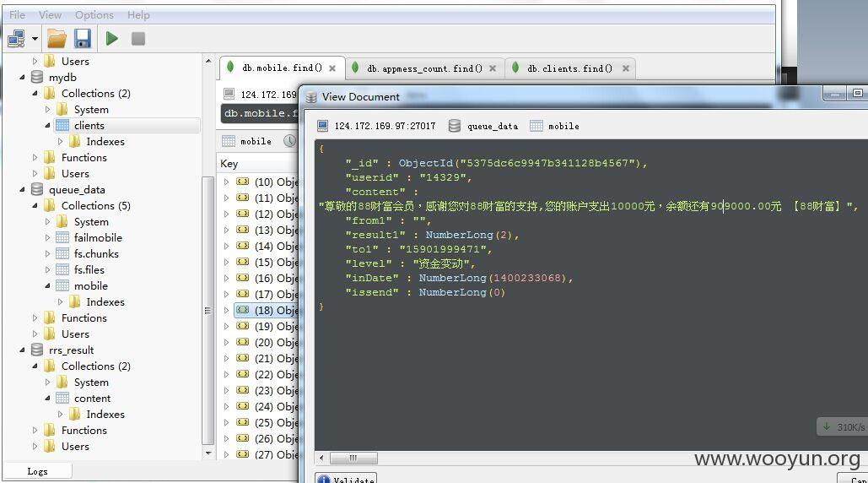Select the fs.chunks collection
The image size is (868, 483).
tap(96, 253)
